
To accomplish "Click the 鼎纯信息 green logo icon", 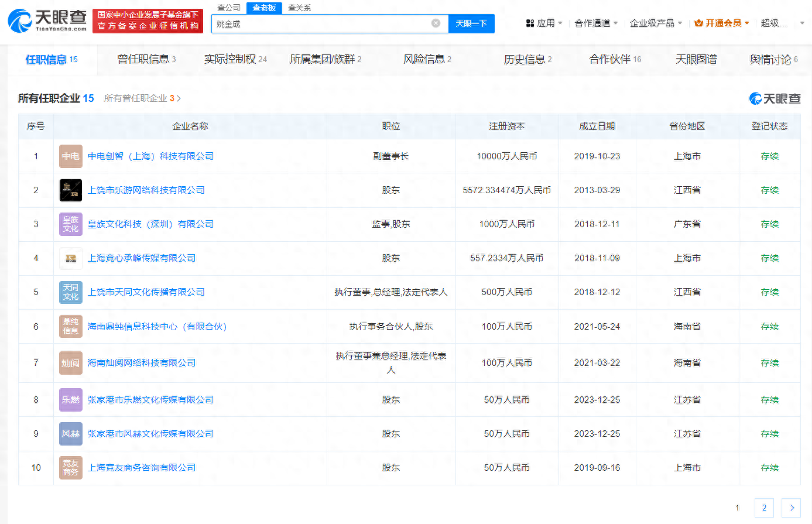I will point(70,326).
